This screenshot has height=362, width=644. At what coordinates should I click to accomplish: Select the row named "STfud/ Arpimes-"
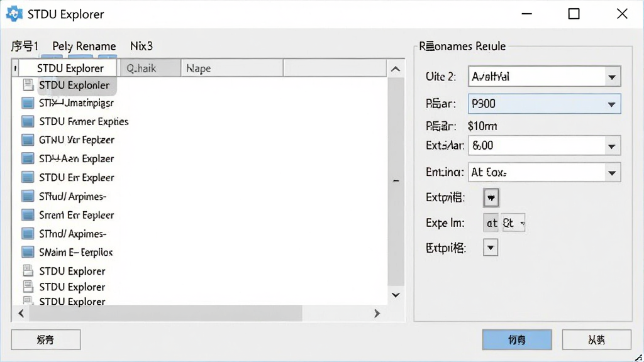pyautogui.click(x=72, y=196)
